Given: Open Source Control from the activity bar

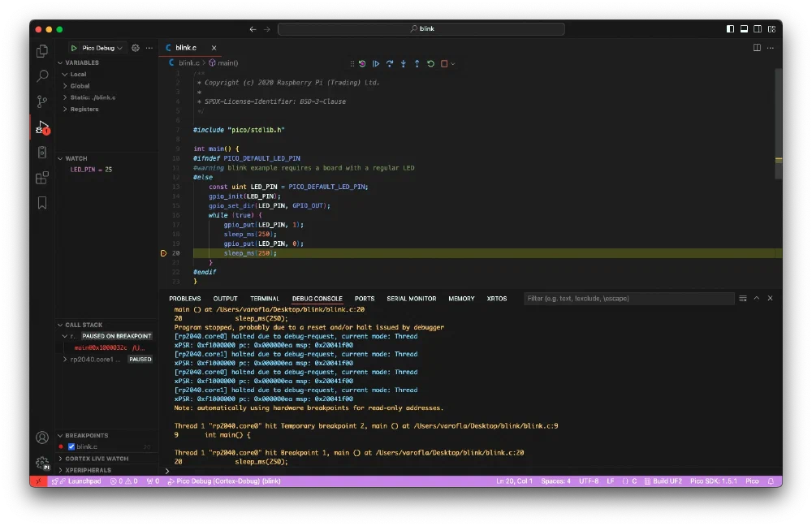Looking at the screenshot, I should (x=42, y=101).
